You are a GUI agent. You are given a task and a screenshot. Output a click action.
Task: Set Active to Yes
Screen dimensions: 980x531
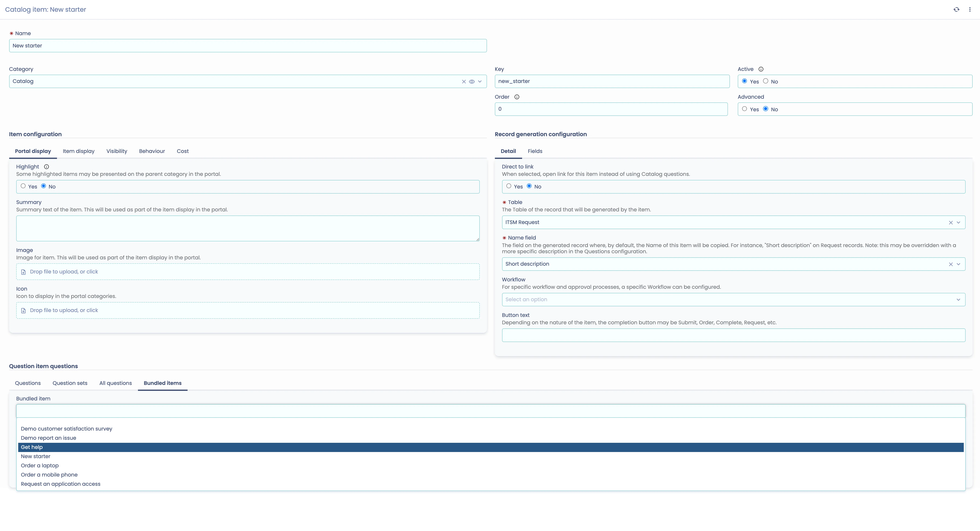click(744, 81)
